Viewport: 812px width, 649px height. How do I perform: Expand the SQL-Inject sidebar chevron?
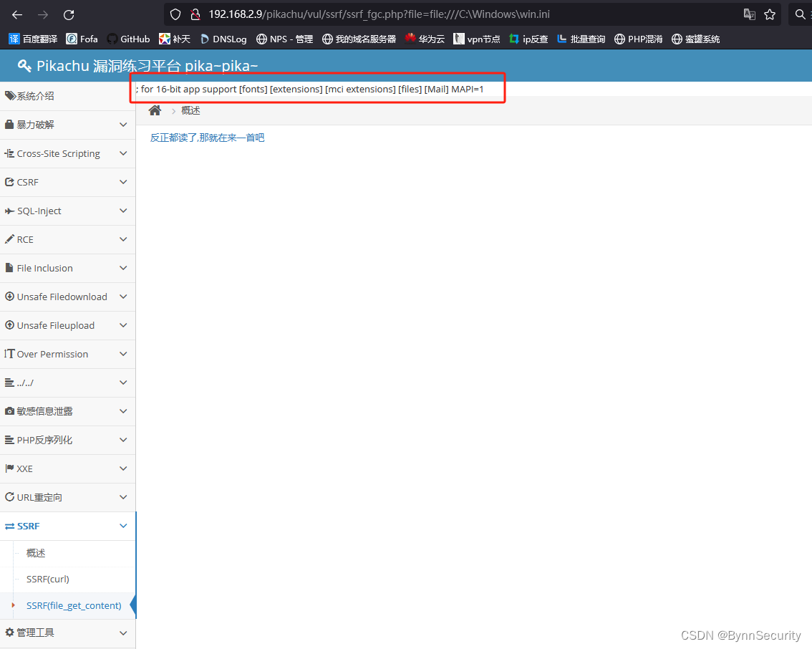[122, 211]
